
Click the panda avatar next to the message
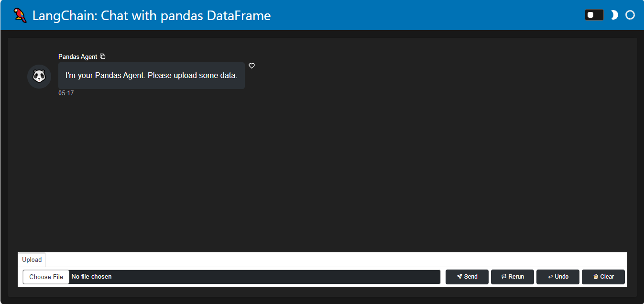39,76
